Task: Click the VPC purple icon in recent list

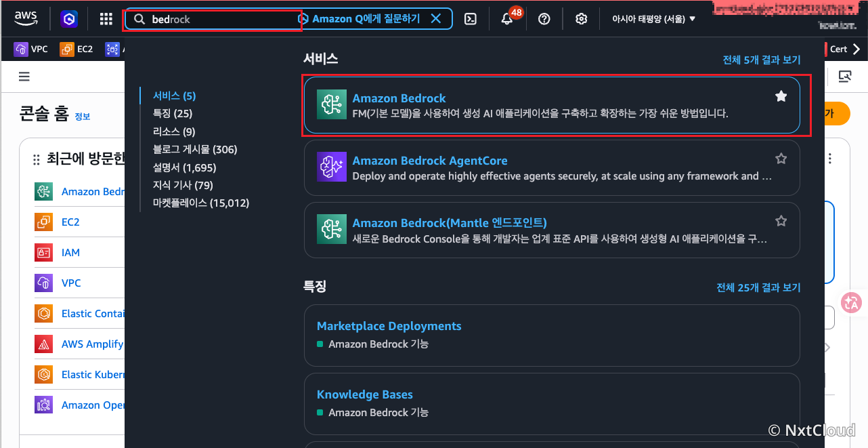Action: point(43,283)
